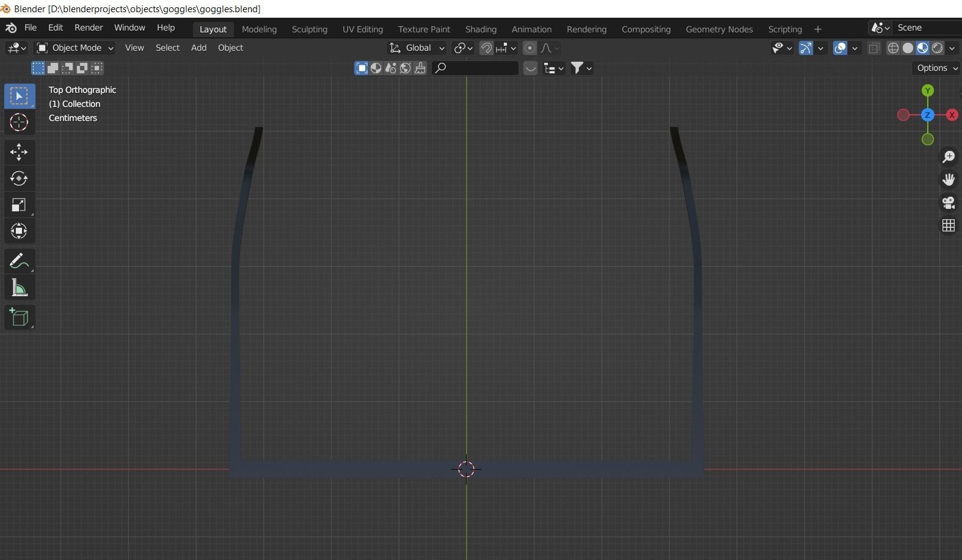This screenshot has height=560, width=962.
Task: Set selection mode to subtract selection
Action: (x=67, y=68)
